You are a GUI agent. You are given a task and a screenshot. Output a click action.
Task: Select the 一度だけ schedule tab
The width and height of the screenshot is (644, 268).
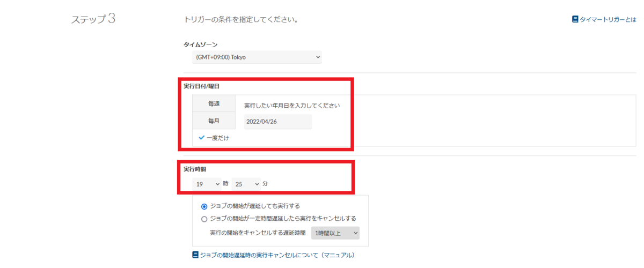pyautogui.click(x=214, y=138)
